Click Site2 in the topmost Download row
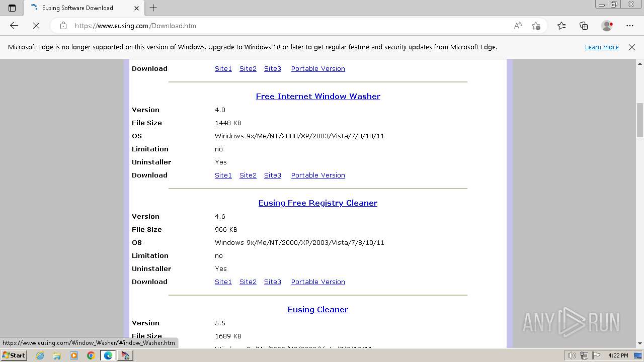 248,69
